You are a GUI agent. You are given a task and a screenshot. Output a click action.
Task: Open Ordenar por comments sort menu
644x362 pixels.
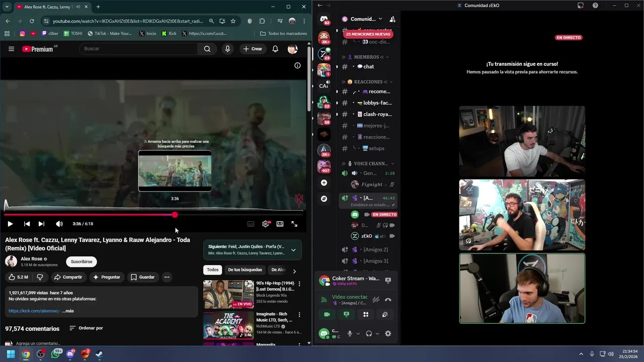[86, 328]
